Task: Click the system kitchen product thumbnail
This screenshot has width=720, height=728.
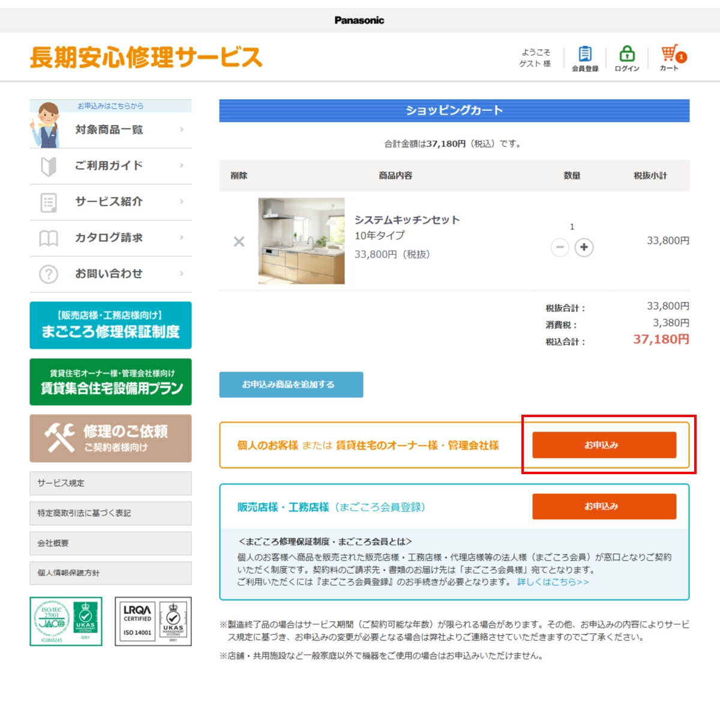Action: [301, 241]
